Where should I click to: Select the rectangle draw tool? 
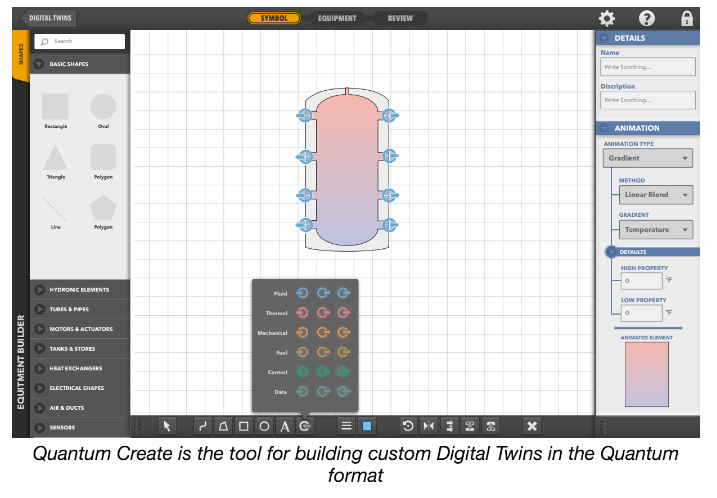244,426
